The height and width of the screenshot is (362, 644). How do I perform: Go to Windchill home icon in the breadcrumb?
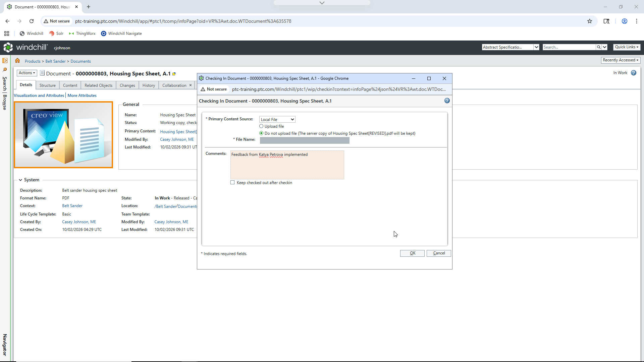(x=17, y=61)
